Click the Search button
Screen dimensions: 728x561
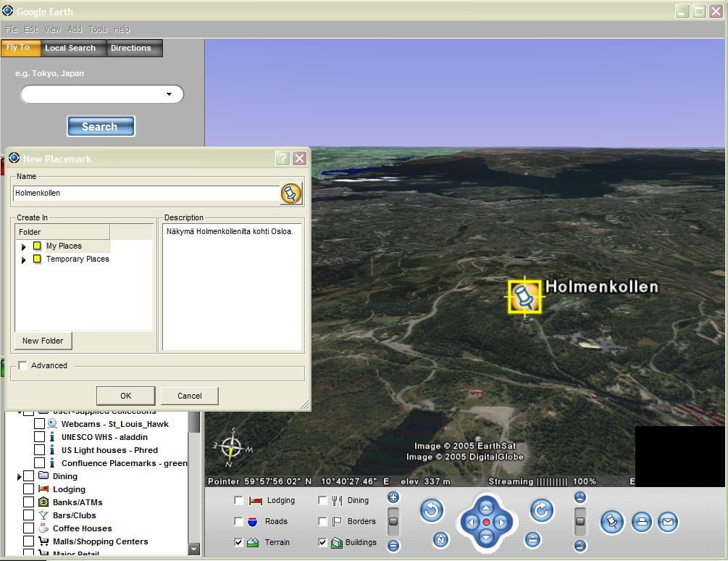pos(101,126)
